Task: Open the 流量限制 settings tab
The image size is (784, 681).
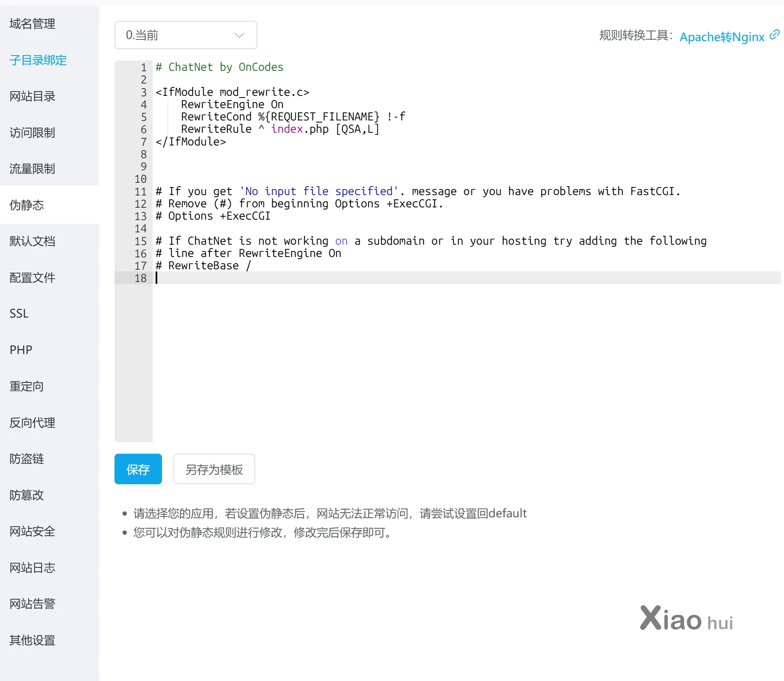Action: pyautogui.click(x=33, y=169)
